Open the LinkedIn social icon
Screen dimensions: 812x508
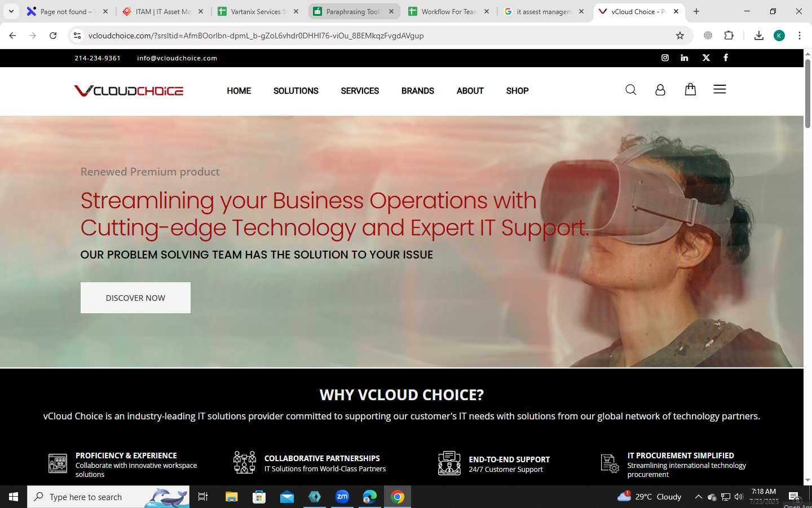click(685, 58)
